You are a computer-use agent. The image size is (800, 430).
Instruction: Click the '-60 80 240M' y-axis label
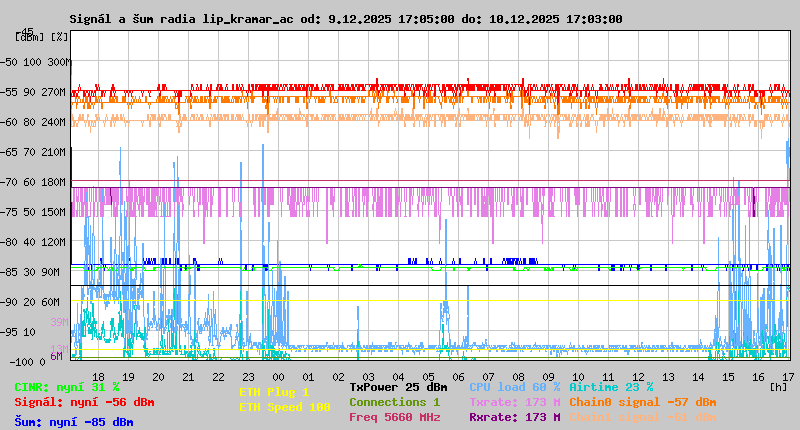point(34,122)
